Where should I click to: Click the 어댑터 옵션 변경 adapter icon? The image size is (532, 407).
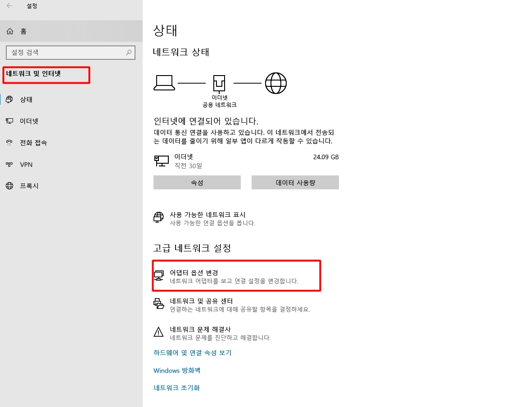point(158,276)
